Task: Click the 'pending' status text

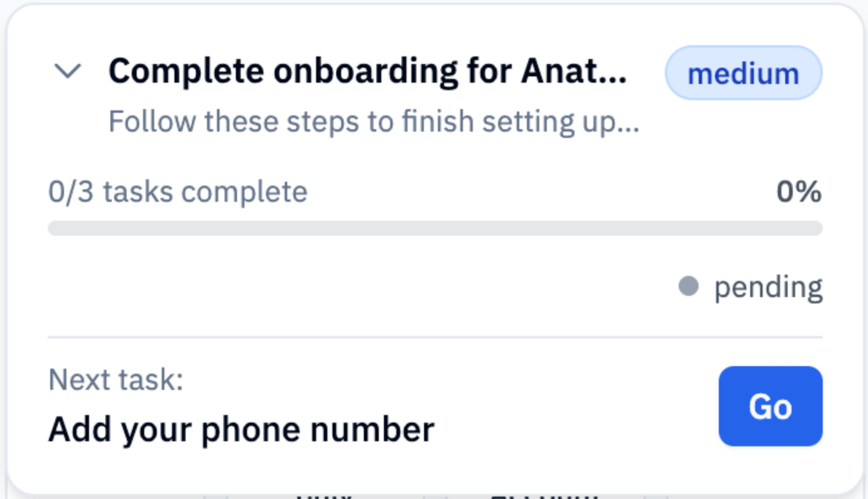Action: point(768,287)
